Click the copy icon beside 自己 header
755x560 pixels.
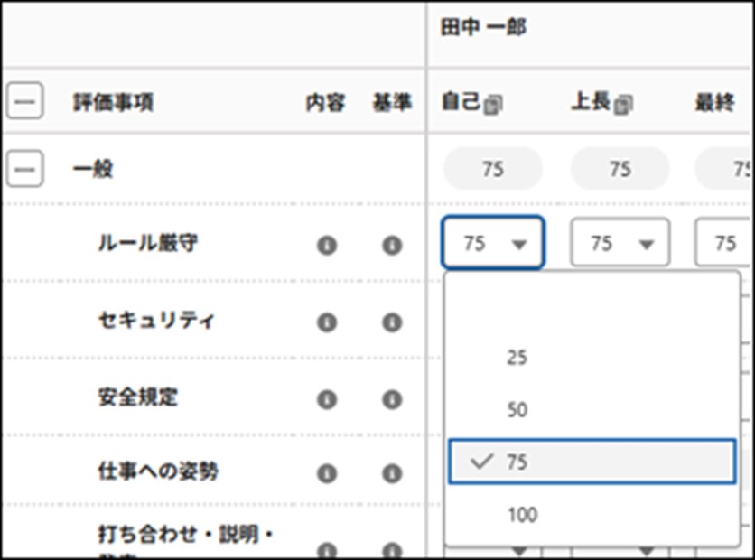tap(493, 104)
